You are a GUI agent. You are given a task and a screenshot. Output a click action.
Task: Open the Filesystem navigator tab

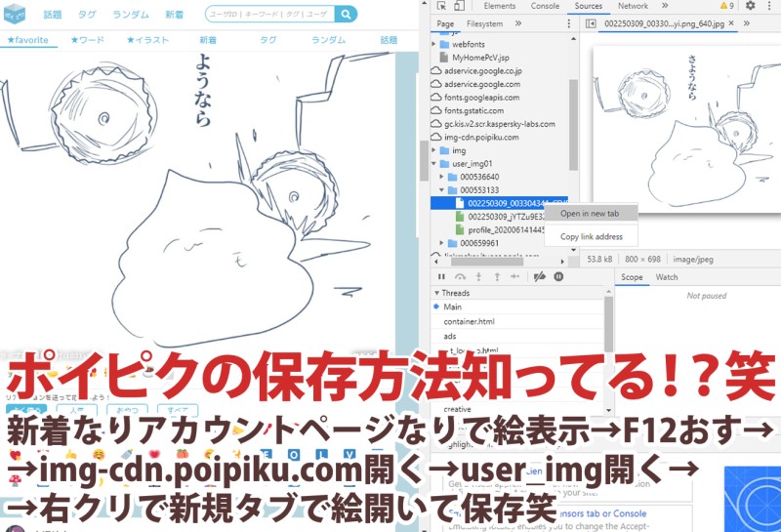[484, 23]
